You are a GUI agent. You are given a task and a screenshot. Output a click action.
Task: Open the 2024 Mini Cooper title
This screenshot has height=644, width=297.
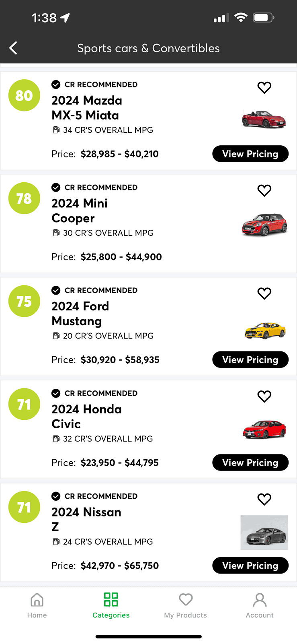(80, 211)
